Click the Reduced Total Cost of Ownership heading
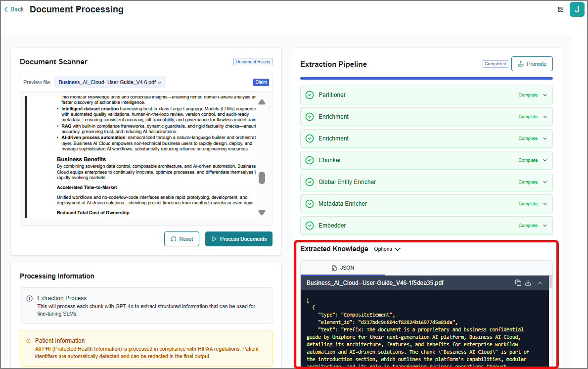The height and width of the screenshot is (369, 588). (x=93, y=213)
